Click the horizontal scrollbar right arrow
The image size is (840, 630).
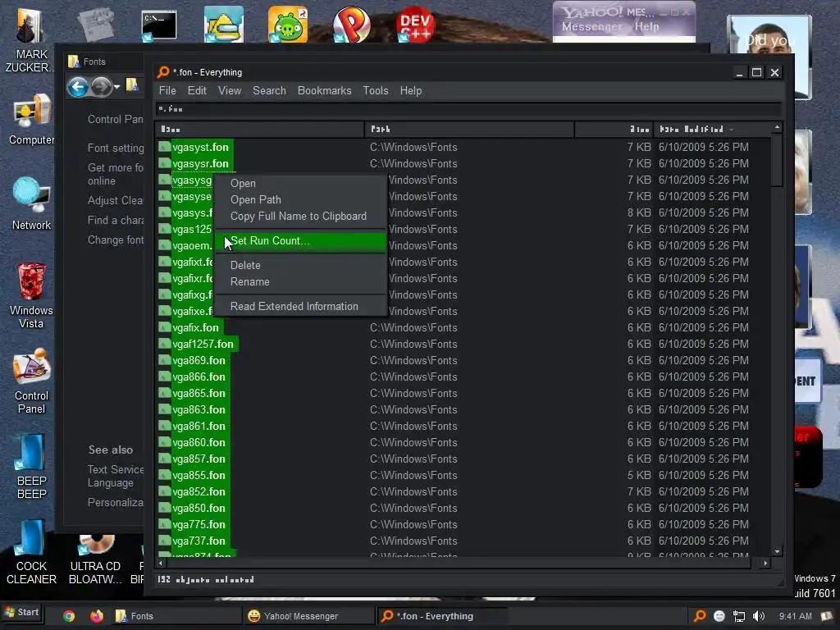coord(765,563)
